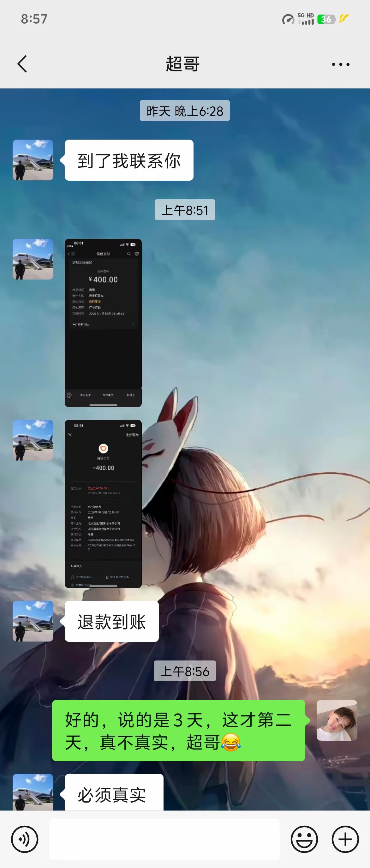Tap the chat title "超哥"
The height and width of the screenshot is (868, 370).
pos(183,64)
